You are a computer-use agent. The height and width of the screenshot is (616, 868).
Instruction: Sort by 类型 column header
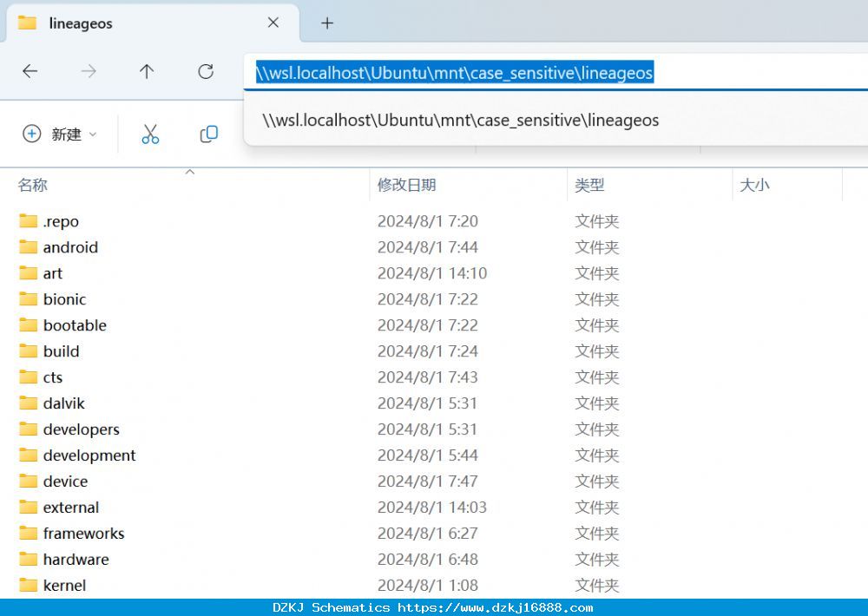[x=589, y=185]
